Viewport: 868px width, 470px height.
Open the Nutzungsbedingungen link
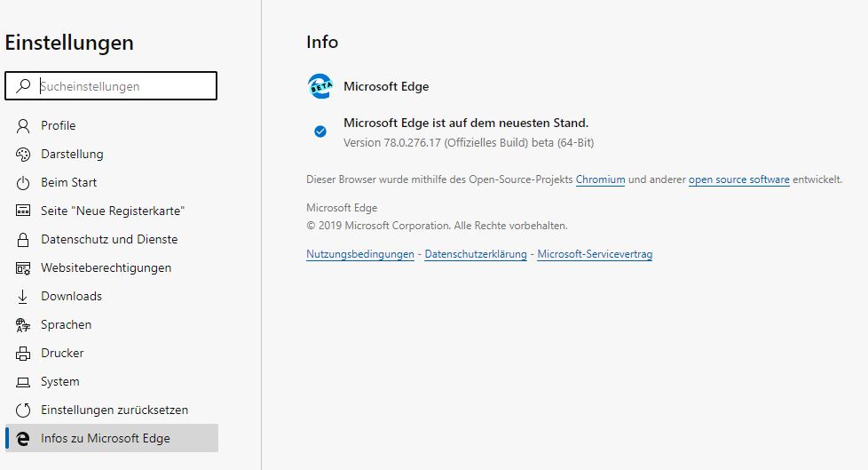(359, 254)
